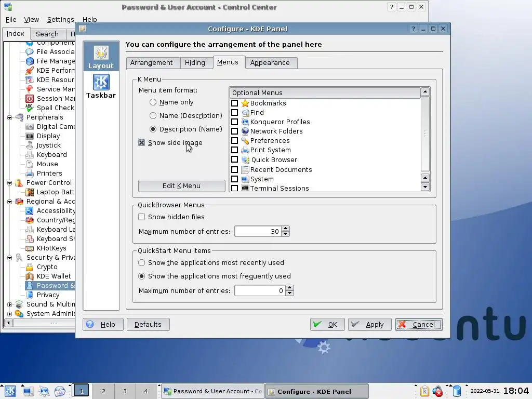
Task: Click the Apply button
Action: pos(370,324)
